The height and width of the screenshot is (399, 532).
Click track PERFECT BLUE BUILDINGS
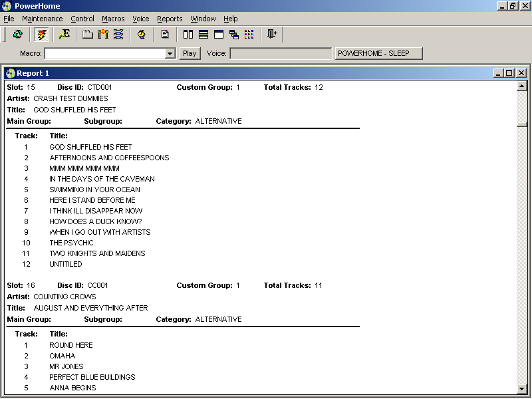tap(92, 377)
